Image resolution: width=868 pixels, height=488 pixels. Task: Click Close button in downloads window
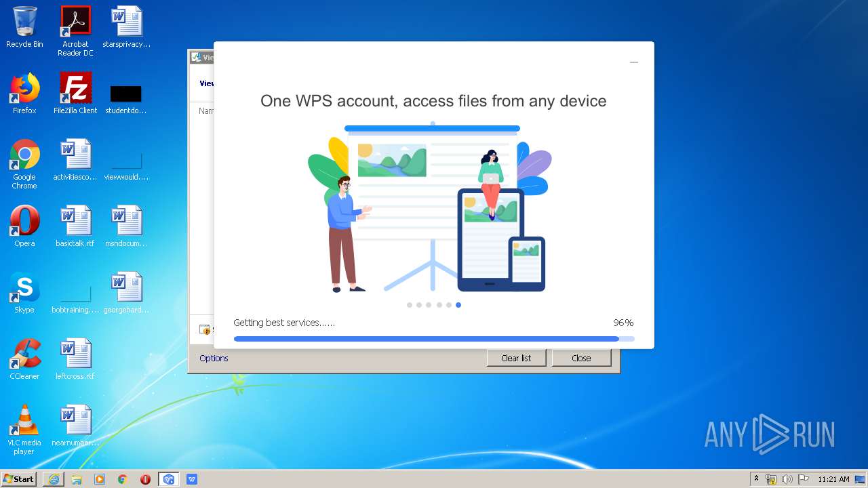581,358
